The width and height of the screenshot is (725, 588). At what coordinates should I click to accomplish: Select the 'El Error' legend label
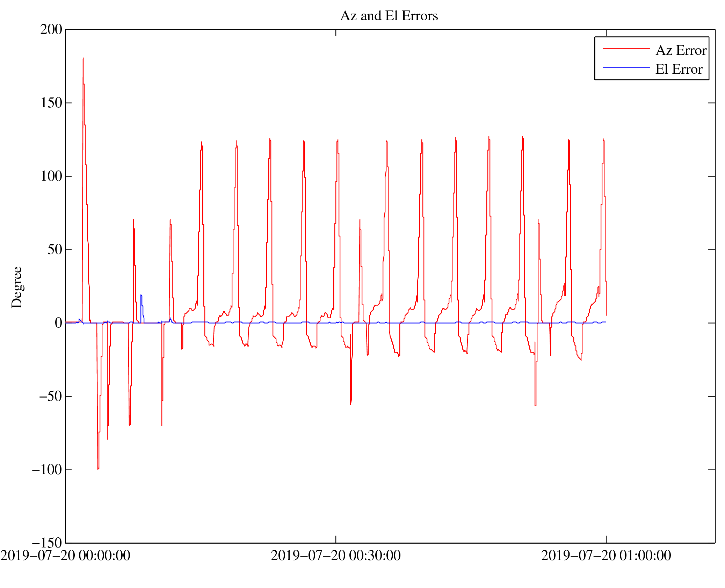(679, 69)
